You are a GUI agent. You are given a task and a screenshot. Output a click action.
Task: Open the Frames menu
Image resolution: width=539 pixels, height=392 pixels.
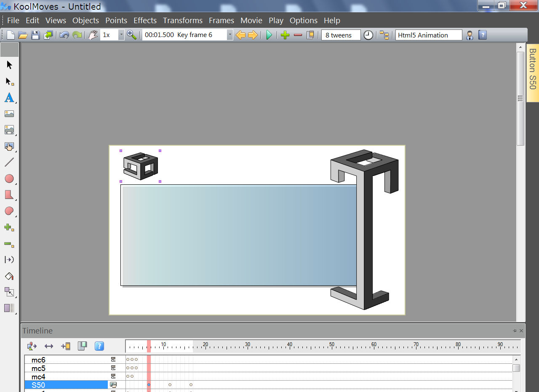(x=221, y=21)
